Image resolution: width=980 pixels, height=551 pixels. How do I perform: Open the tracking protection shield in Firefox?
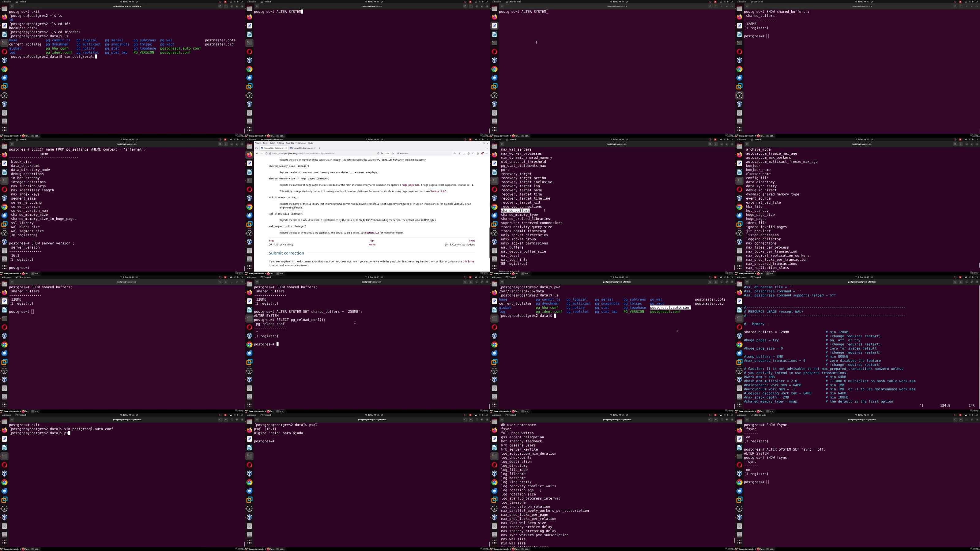pyautogui.click(x=267, y=154)
